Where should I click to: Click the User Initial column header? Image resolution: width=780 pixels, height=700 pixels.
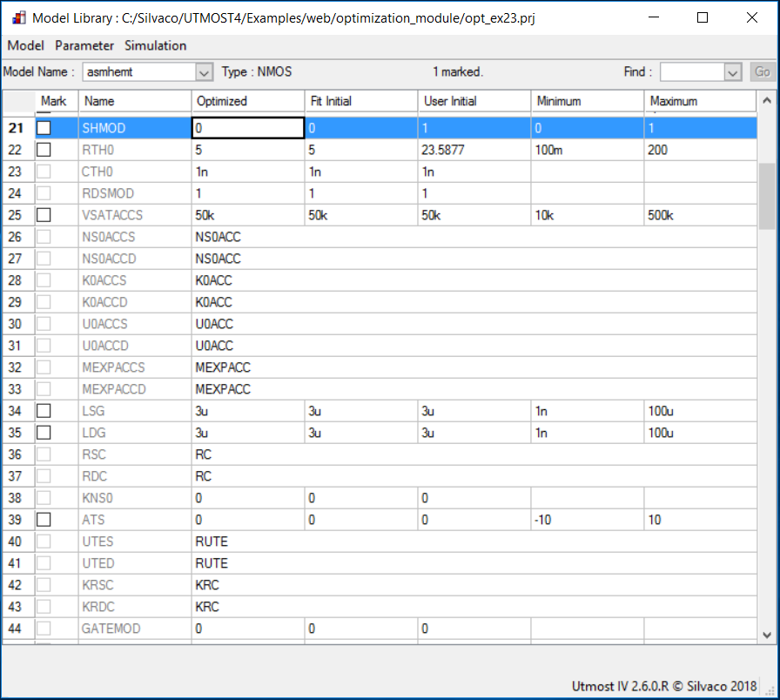pos(474,101)
